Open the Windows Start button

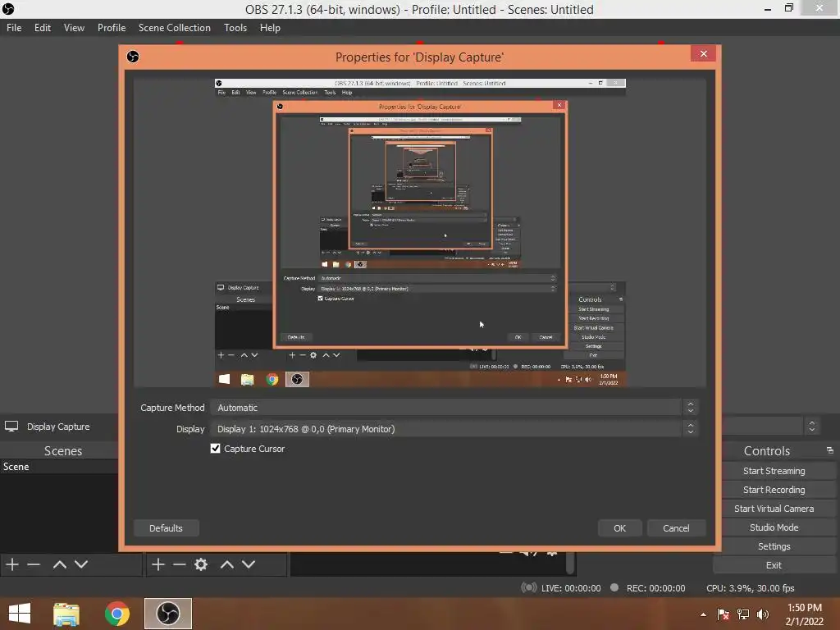point(20,614)
